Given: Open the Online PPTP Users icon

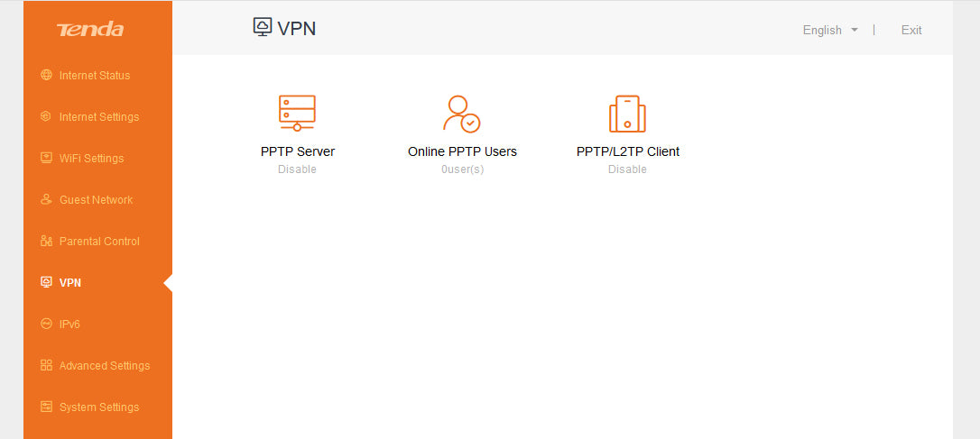Looking at the screenshot, I should (462, 114).
